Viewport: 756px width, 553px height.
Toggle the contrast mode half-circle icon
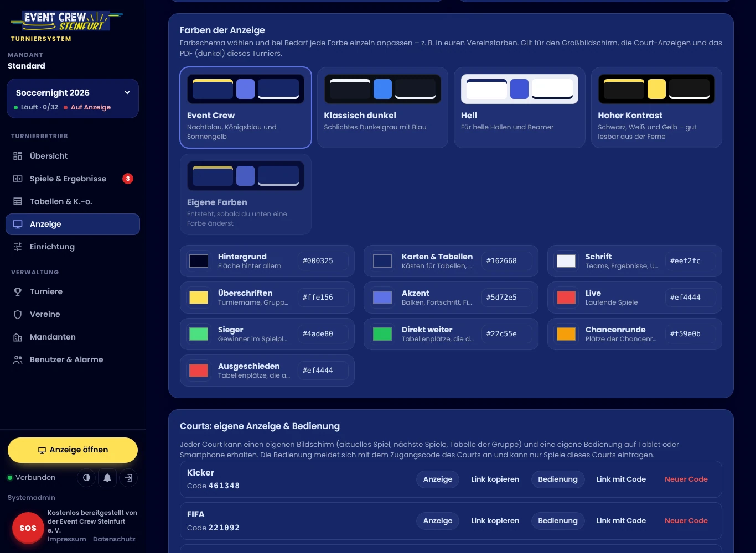[x=86, y=478]
